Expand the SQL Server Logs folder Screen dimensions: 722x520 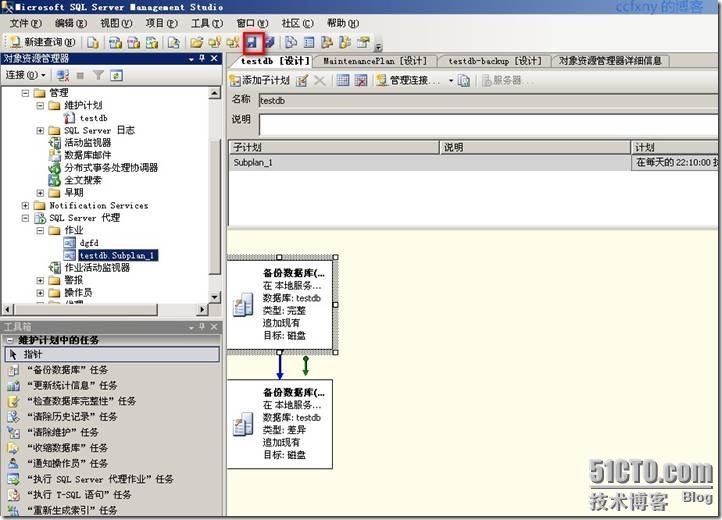[40, 130]
